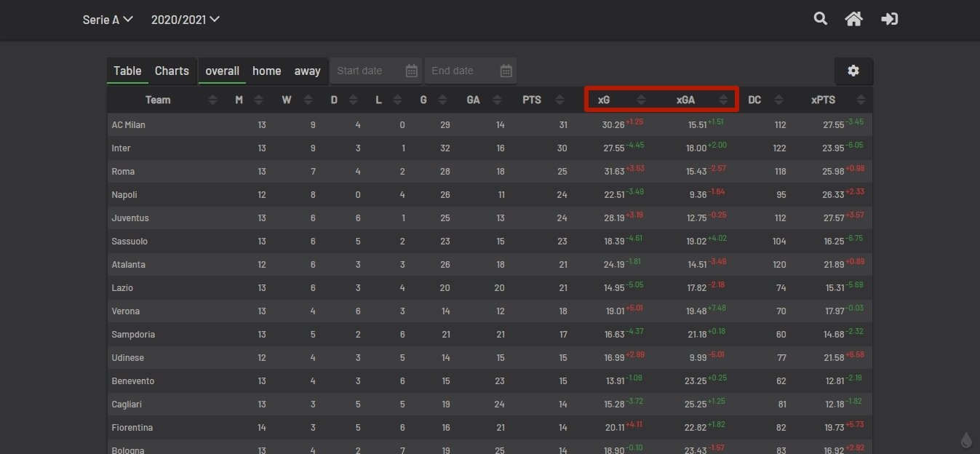Screen dimensions: 980x454
Task: Sort by the xPTS column header
Action: pyautogui.click(x=823, y=100)
